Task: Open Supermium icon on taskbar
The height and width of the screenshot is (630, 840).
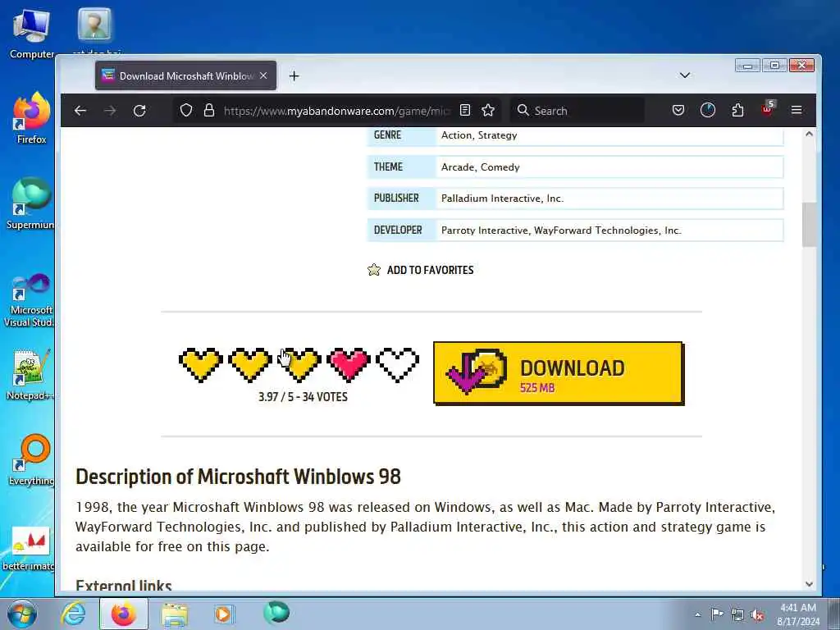Action: 276,613
